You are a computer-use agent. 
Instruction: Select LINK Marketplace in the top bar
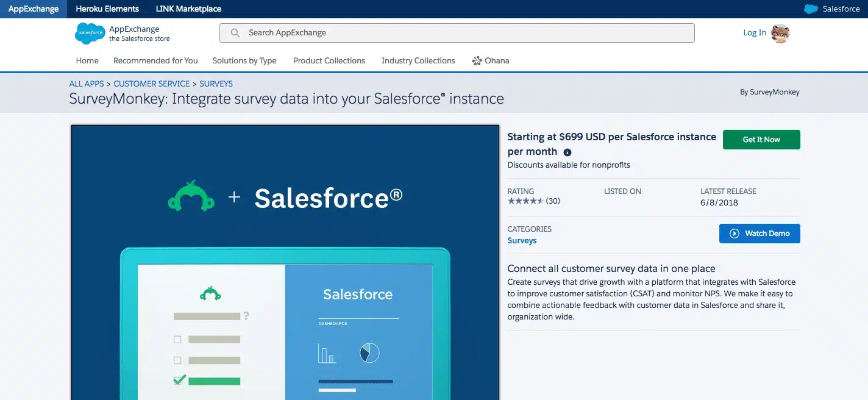tap(188, 9)
